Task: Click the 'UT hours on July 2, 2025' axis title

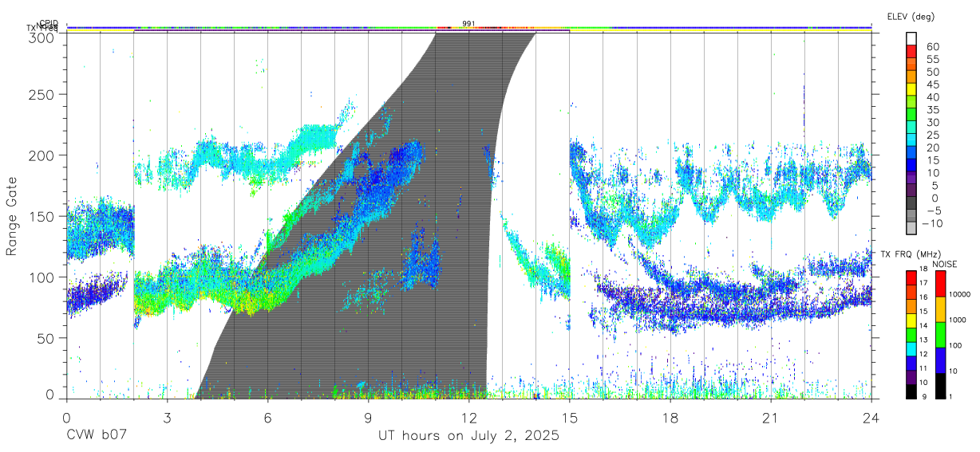Action: [468, 436]
